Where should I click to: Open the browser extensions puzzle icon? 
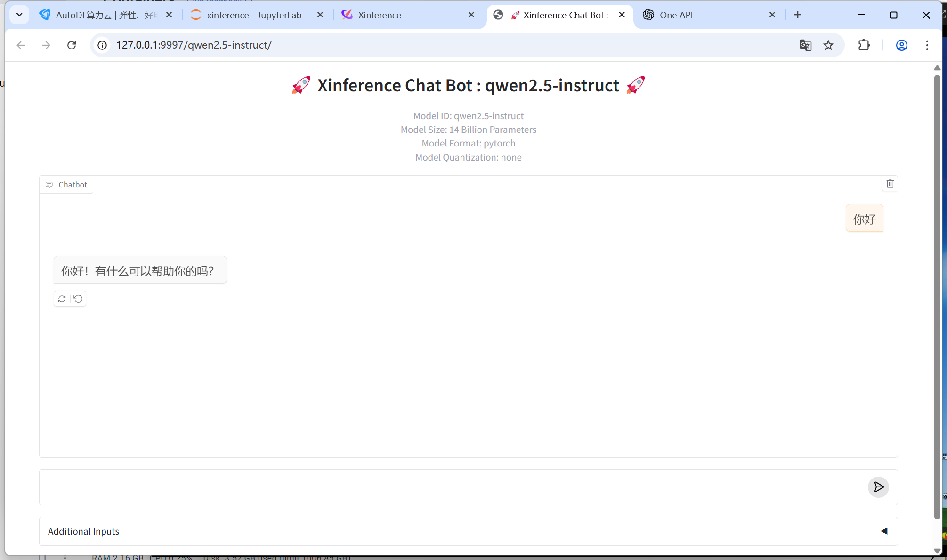click(x=864, y=45)
